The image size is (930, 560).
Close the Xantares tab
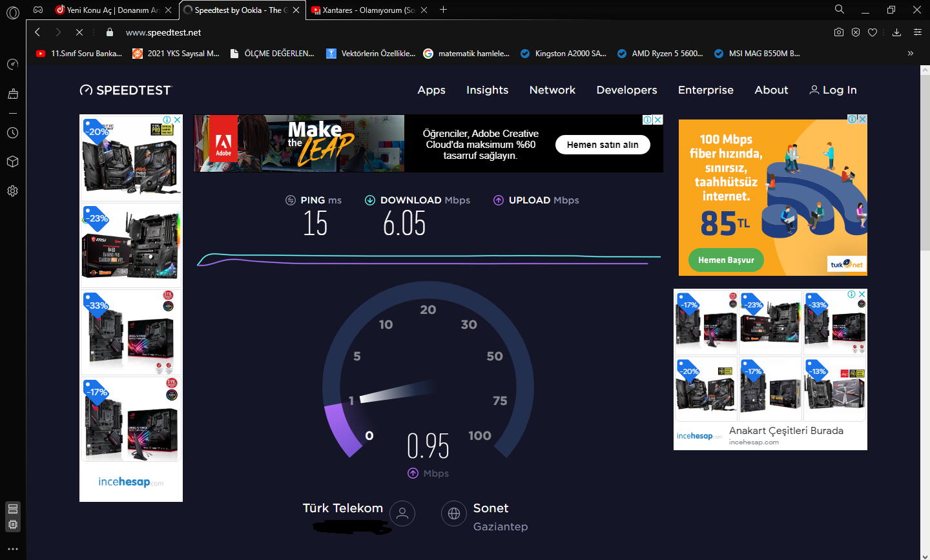pos(424,10)
